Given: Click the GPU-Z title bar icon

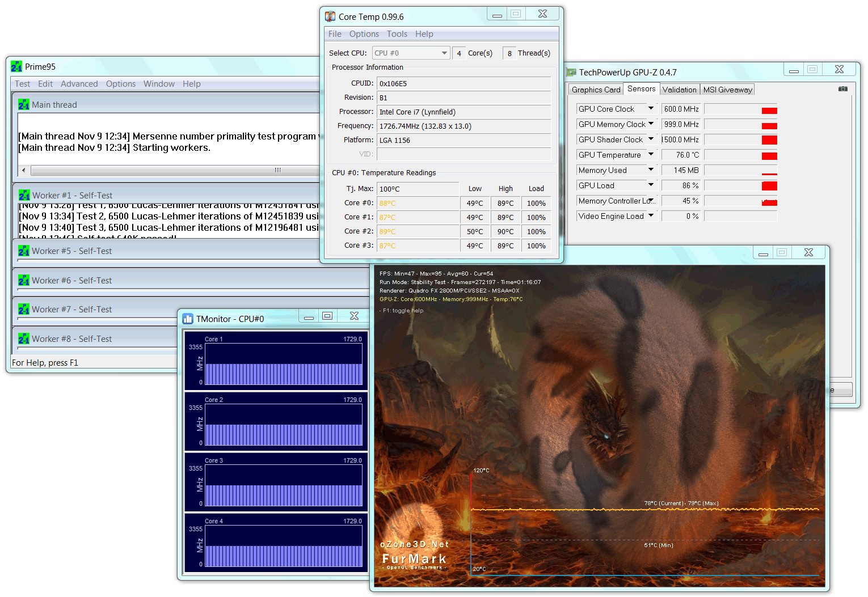Looking at the screenshot, I should (571, 73).
